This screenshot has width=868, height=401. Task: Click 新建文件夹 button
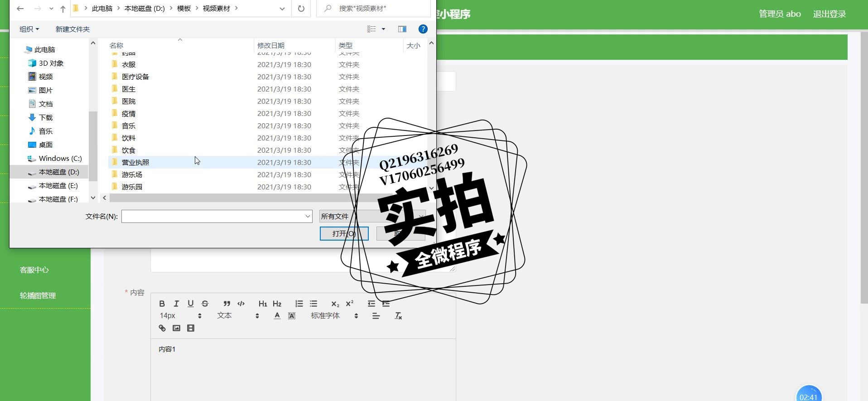pyautogui.click(x=72, y=29)
